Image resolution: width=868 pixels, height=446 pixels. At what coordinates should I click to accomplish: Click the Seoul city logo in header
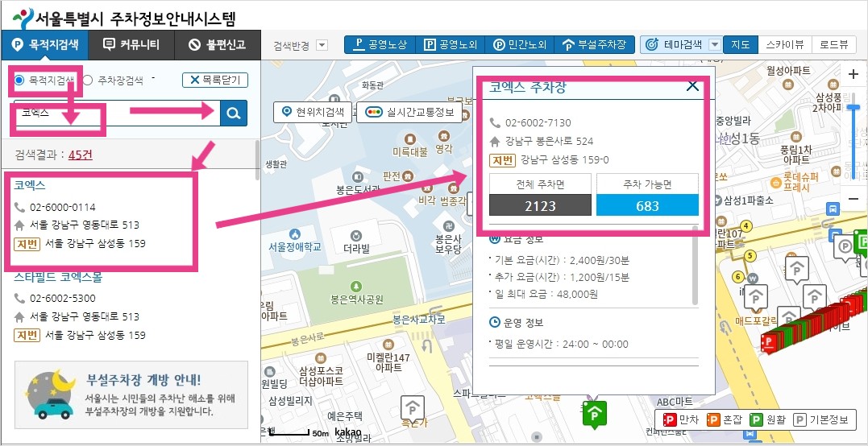[x=23, y=19]
